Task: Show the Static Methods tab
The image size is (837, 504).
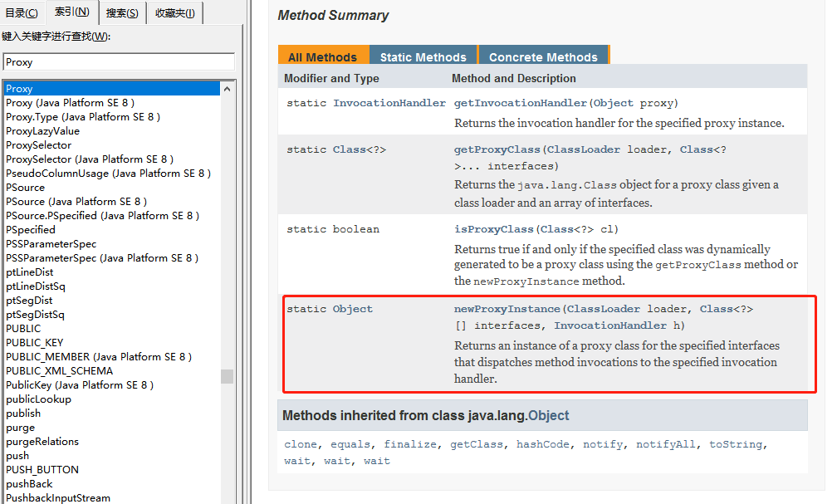Action: (423, 57)
